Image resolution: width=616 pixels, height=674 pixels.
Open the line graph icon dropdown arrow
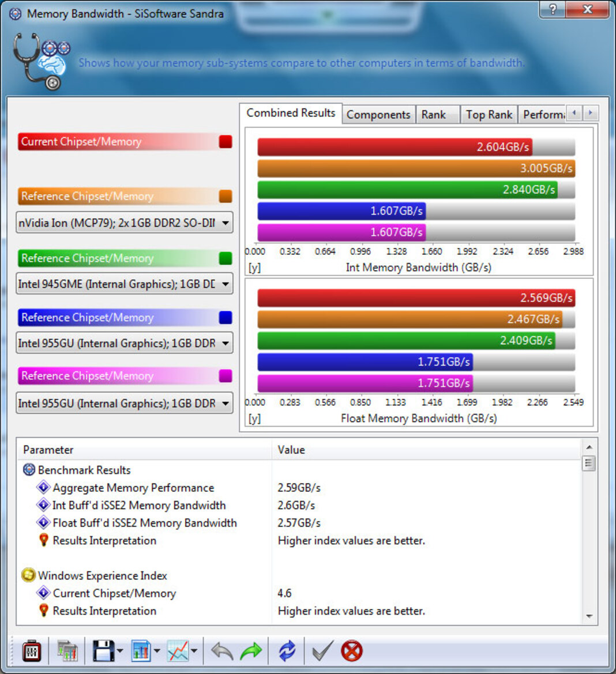(194, 651)
